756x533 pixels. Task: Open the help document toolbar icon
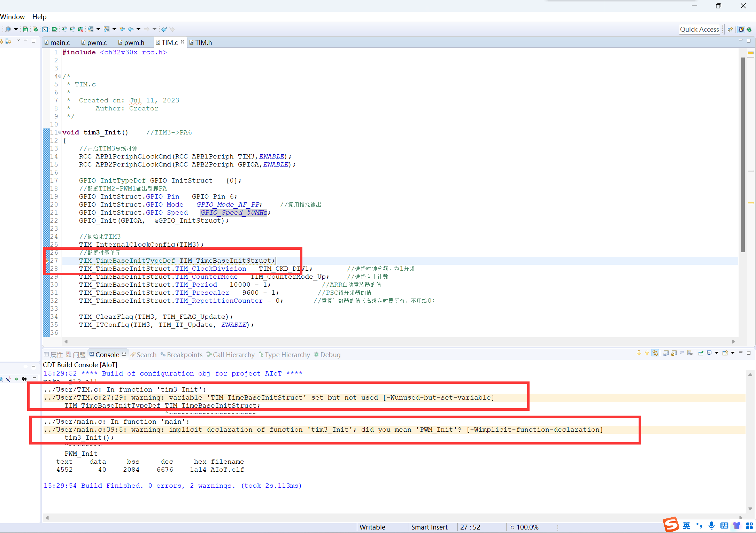tap(35, 29)
